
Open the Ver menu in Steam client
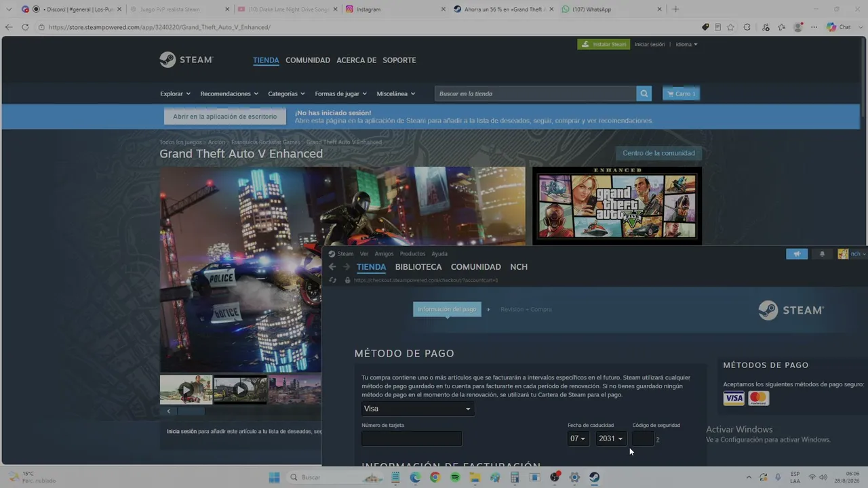click(x=364, y=254)
